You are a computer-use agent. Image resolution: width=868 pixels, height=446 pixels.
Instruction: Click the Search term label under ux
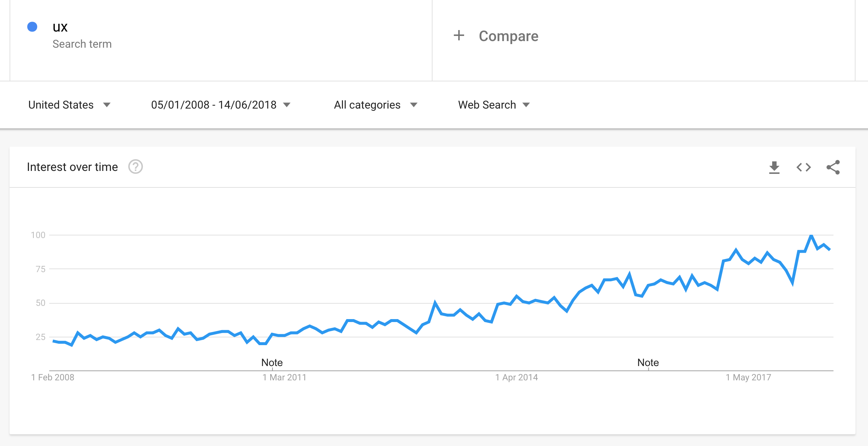[x=83, y=44]
